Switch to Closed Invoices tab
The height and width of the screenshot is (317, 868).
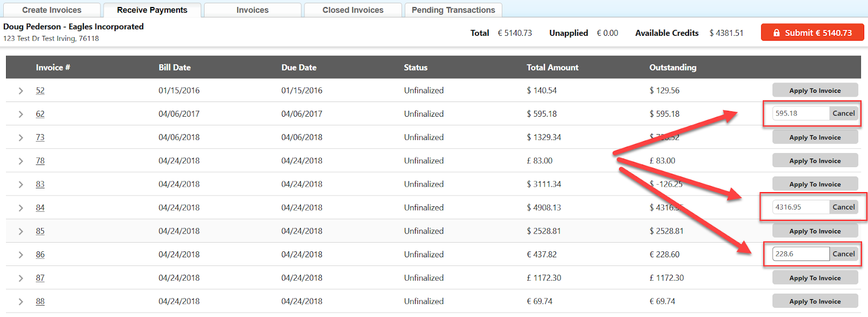[x=353, y=9]
